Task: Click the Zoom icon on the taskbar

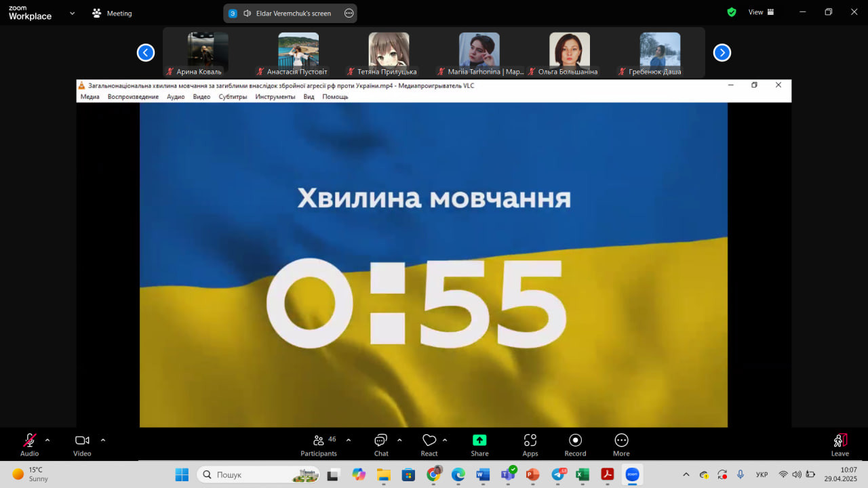Action: pos(632,474)
